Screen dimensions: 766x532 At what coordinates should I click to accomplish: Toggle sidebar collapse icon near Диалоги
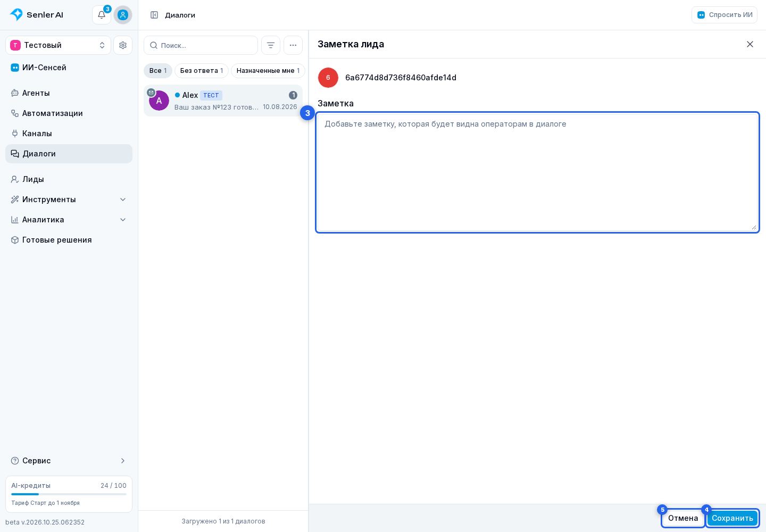(154, 15)
